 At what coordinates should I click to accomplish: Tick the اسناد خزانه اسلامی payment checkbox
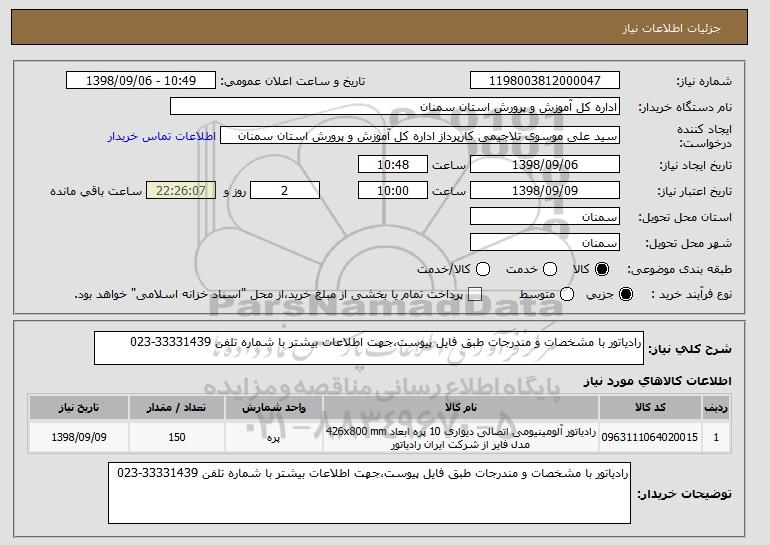pos(475,294)
